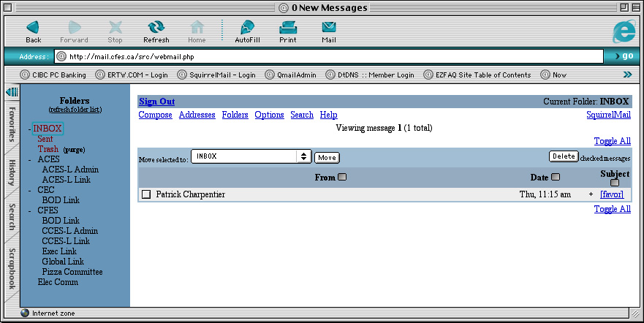The width and height of the screenshot is (644, 323).
Task: Show more favorites bar items chevron
Action: 626,75
